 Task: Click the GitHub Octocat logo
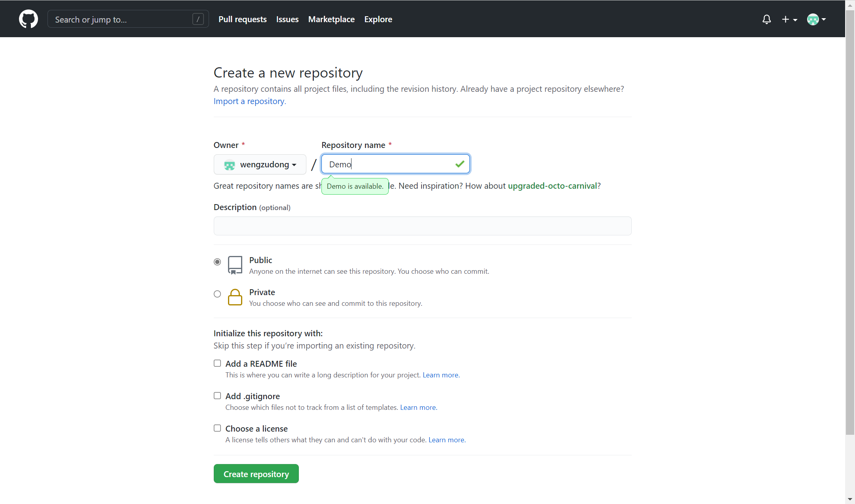click(x=28, y=19)
